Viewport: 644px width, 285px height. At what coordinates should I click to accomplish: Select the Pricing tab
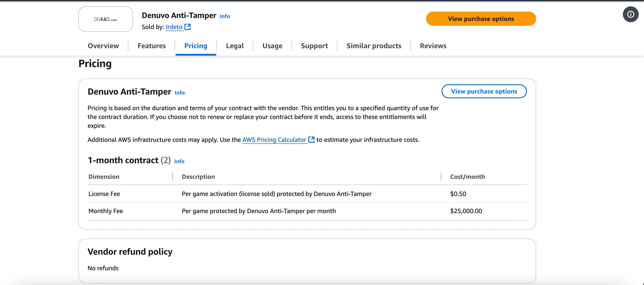pyautogui.click(x=196, y=46)
